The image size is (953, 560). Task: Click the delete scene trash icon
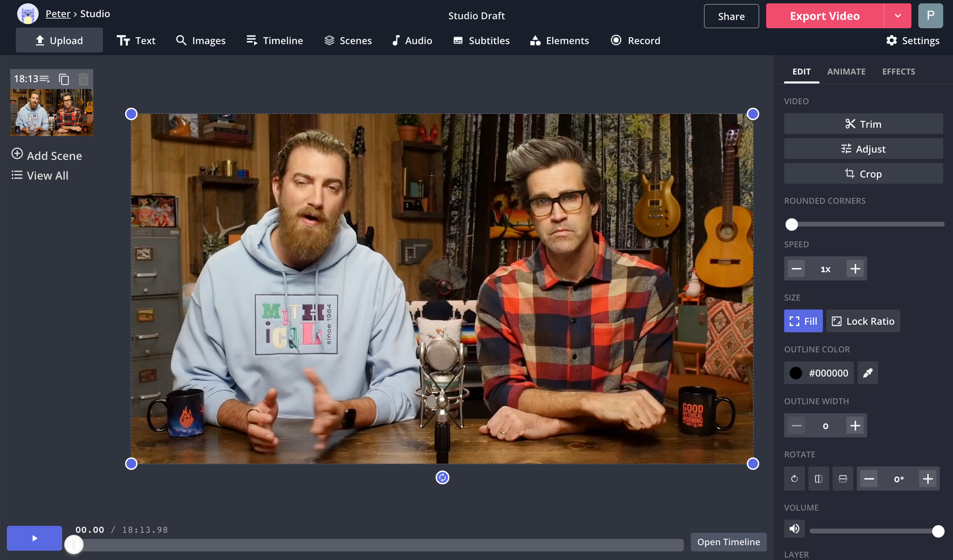[x=83, y=79]
